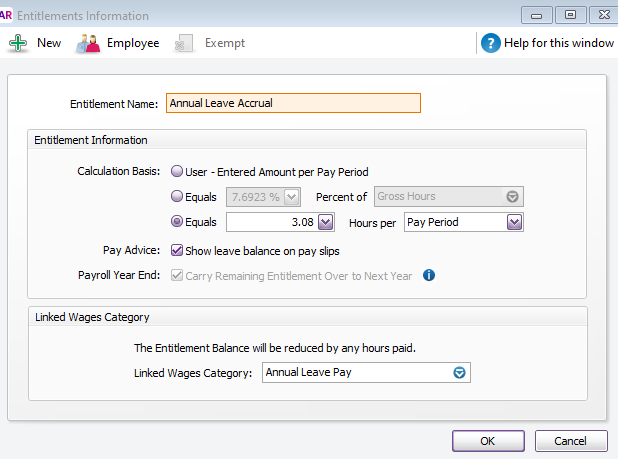The image size is (618, 459).
Task: Select User-Entered Amount per Pay Period option
Action: pos(177,171)
